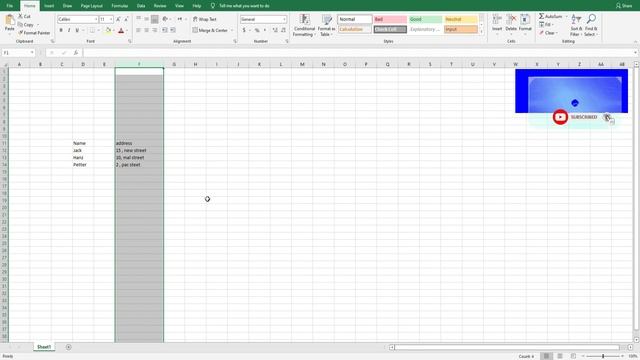The image size is (640, 360).
Task: Switch to the View tab
Action: (179, 6)
